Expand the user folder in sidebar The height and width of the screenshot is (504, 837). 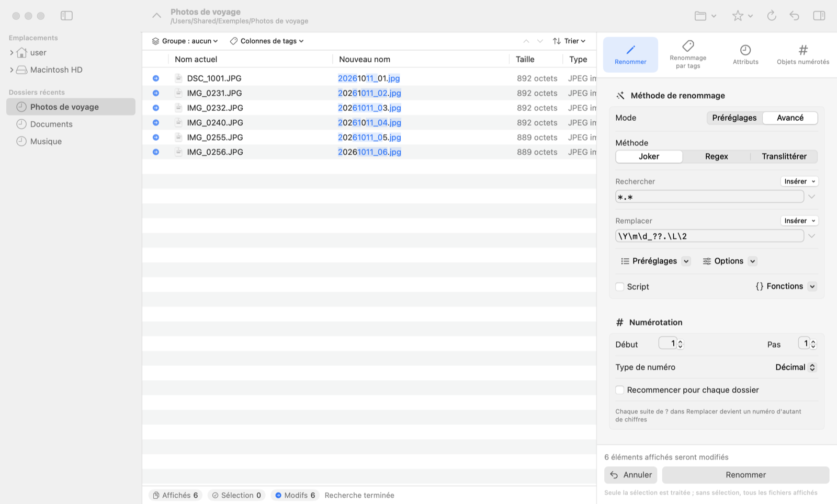[x=12, y=53]
